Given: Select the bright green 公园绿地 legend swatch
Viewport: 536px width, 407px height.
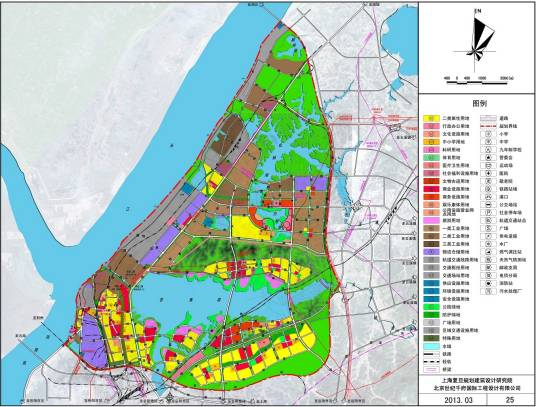Looking at the screenshot, I should click(431, 307).
